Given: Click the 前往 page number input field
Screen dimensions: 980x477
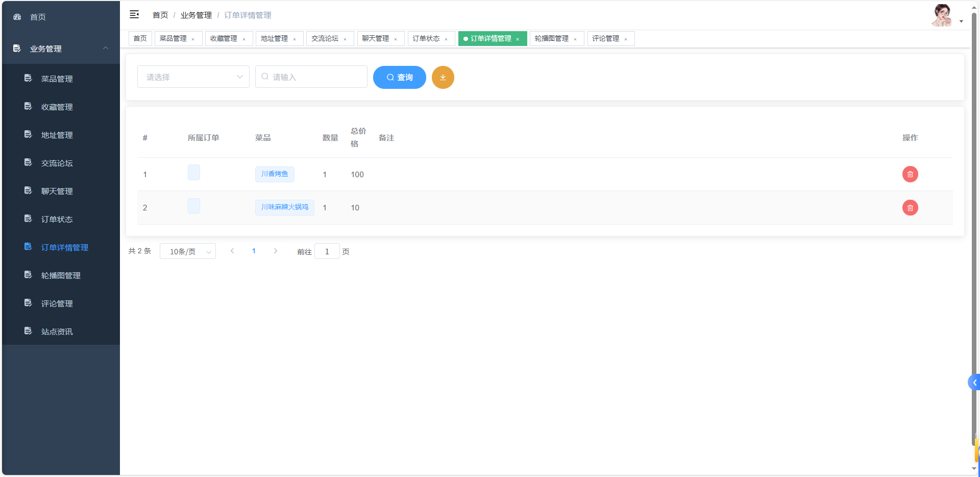Looking at the screenshot, I should point(327,251).
